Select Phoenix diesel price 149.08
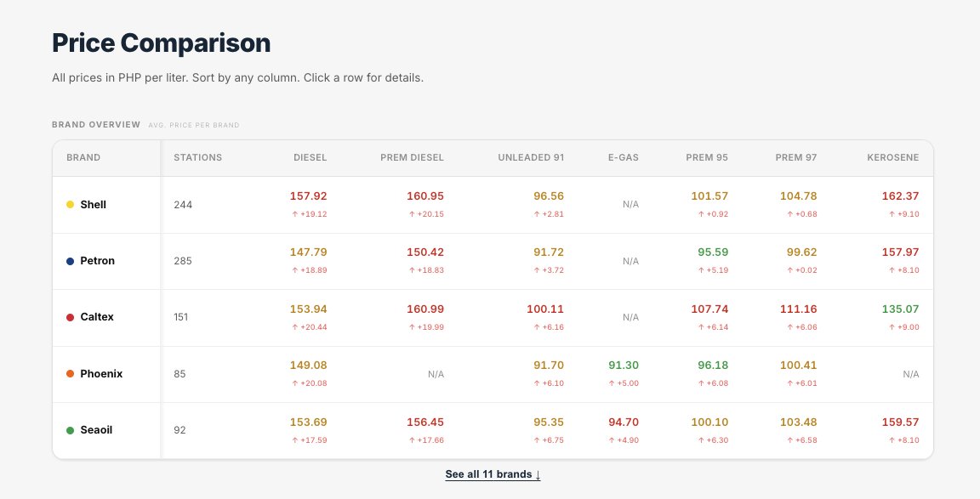980x499 pixels. pos(308,366)
